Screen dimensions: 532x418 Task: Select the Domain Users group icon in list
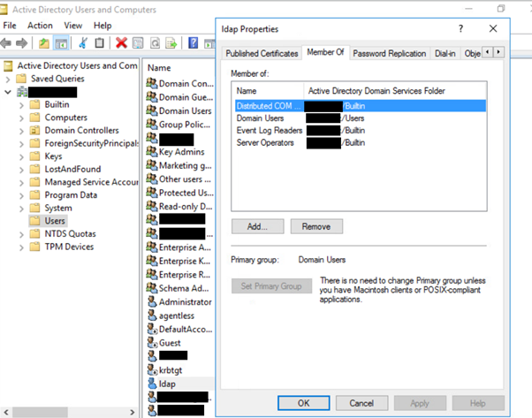coord(152,110)
